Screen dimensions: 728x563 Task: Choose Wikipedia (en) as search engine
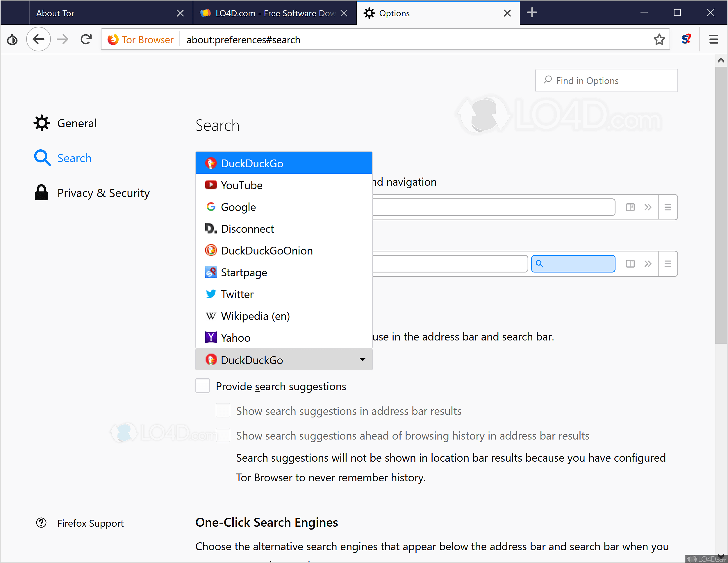[x=255, y=316]
